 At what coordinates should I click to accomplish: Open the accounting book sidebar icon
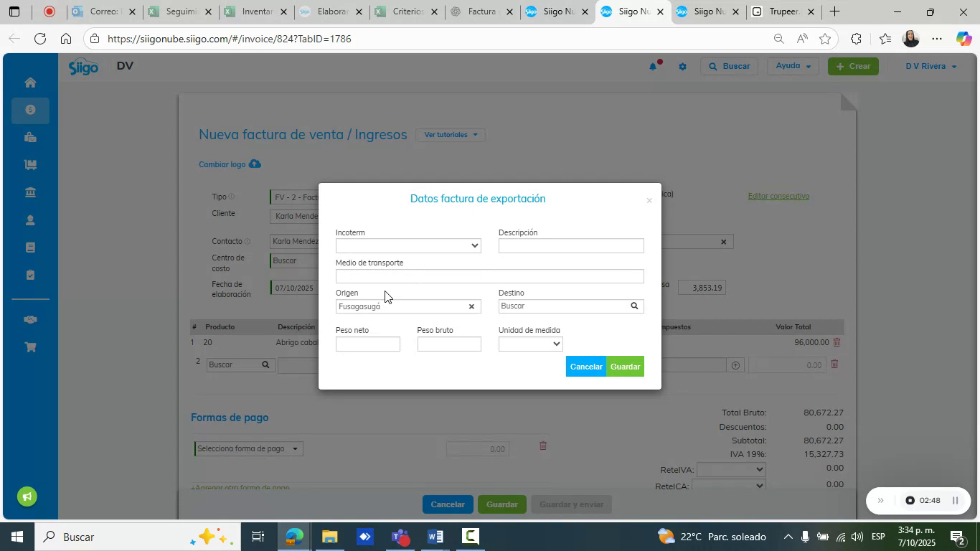pyautogui.click(x=30, y=248)
